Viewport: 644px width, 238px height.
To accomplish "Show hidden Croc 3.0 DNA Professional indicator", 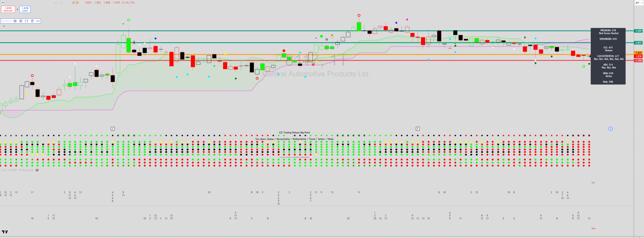I will (x=37, y=170).
